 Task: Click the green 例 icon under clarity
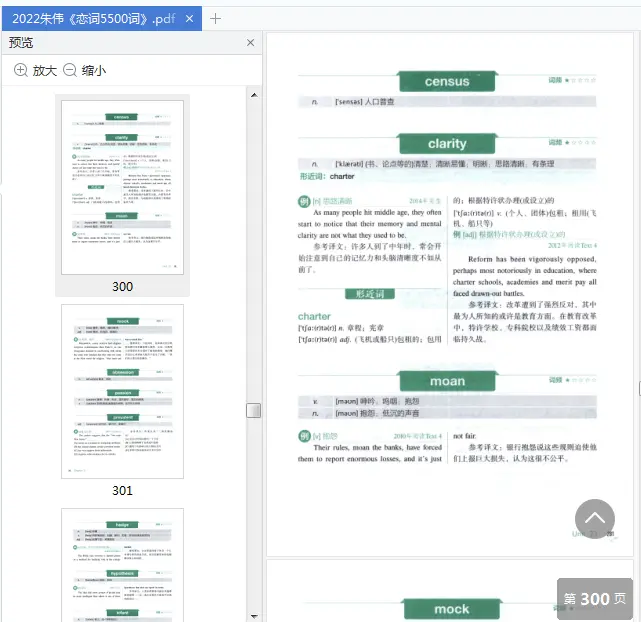coord(304,201)
